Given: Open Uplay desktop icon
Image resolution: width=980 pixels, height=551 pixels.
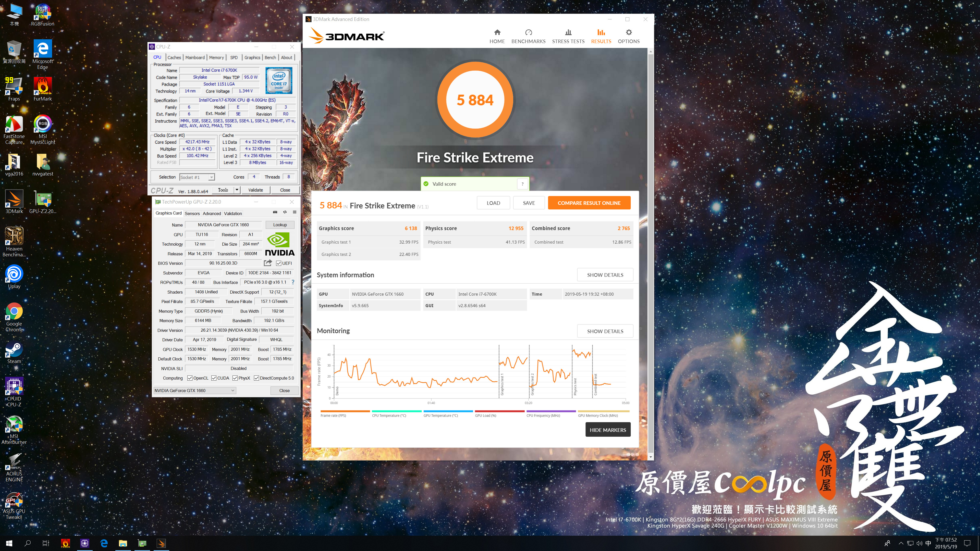Looking at the screenshot, I should pos(14,277).
